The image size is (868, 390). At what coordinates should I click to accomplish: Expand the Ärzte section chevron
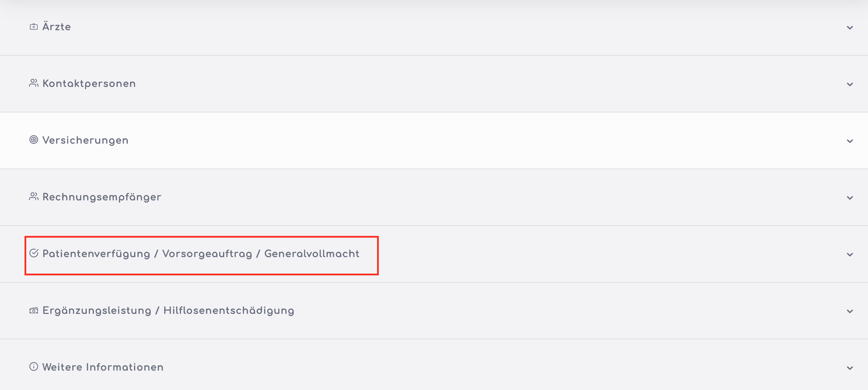850,28
